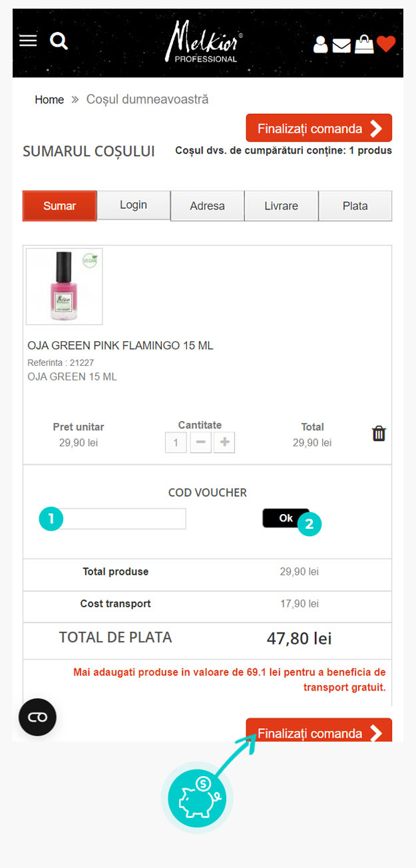Select the Sumar tab
This screenshot has width=416, height=868.
click(60, 206)
